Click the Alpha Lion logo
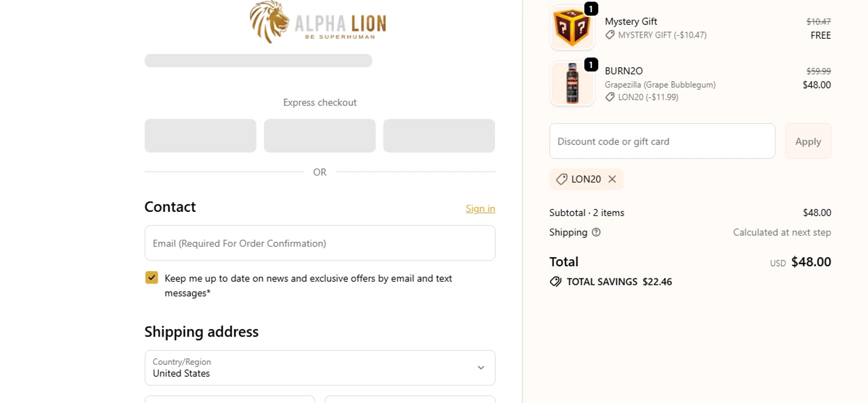868x403 pixels. (x=318, y=22)
